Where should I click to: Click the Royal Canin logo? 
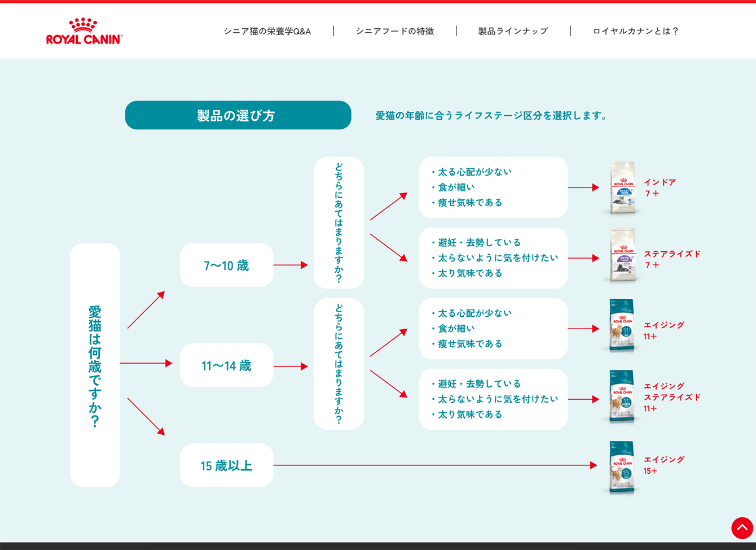pos(84,31)
